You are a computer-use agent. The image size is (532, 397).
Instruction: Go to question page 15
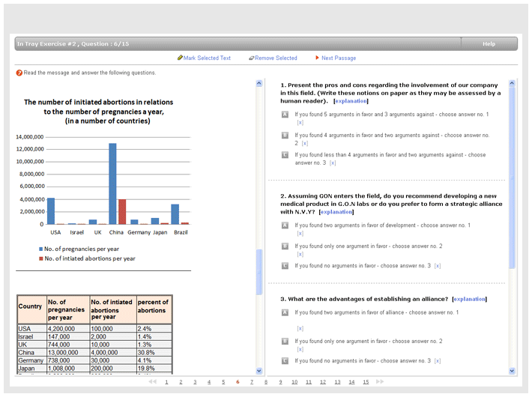click(x=366, y=382)
